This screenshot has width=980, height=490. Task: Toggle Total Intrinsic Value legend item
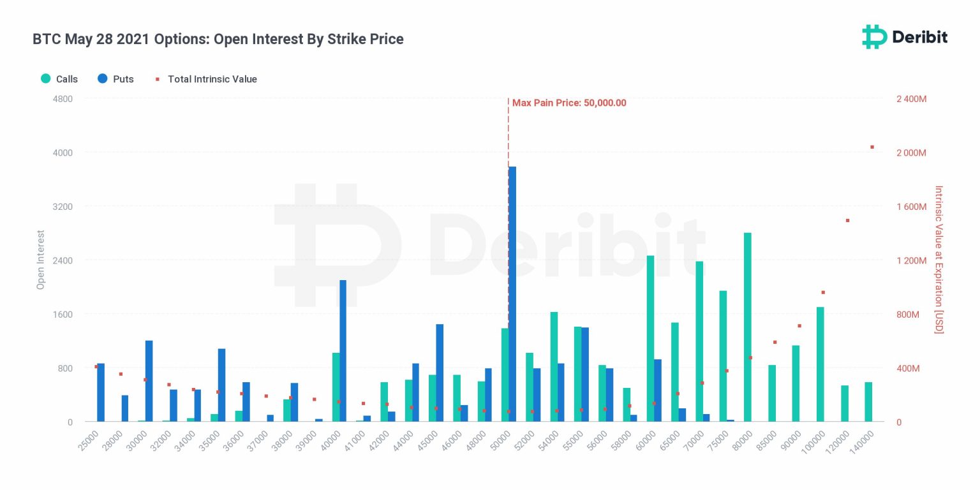point(206,79)
